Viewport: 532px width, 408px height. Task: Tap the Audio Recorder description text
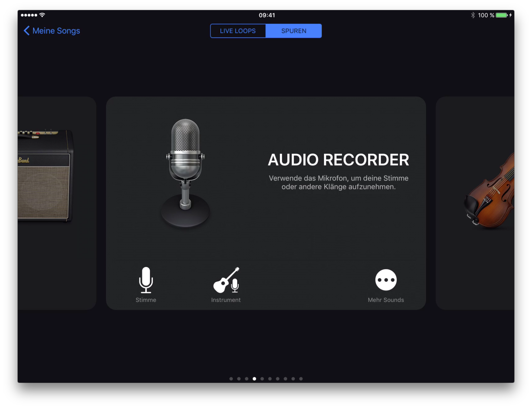click(338, 182)
